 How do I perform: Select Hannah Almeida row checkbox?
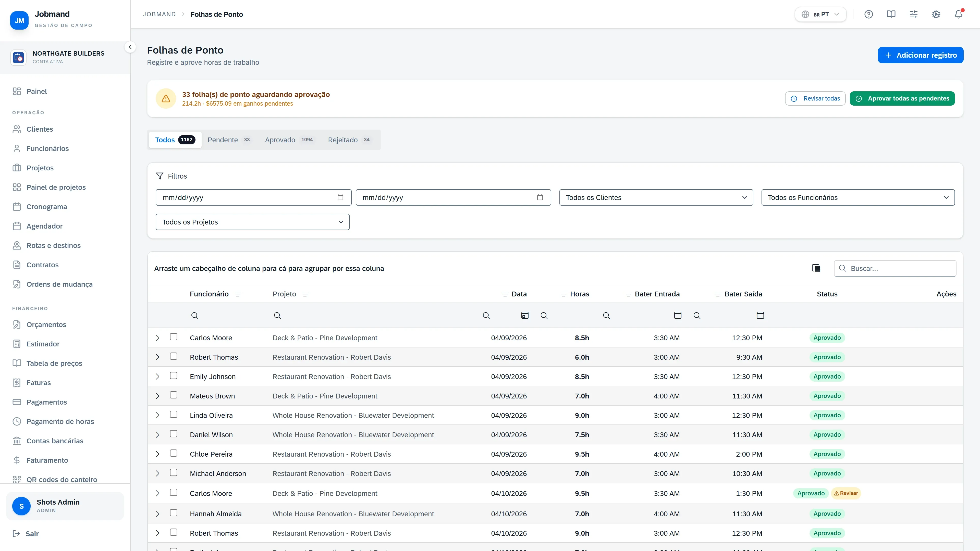tap(174, 513)
